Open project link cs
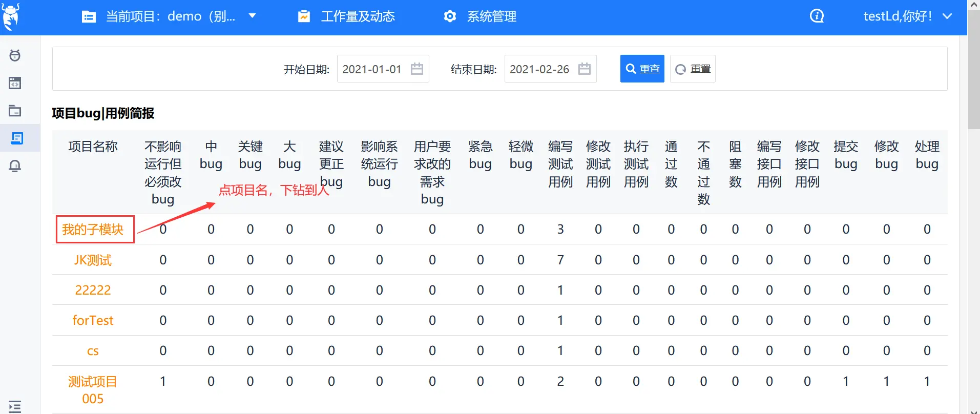The width and height of the screenshot is (980, 414). 93,351
